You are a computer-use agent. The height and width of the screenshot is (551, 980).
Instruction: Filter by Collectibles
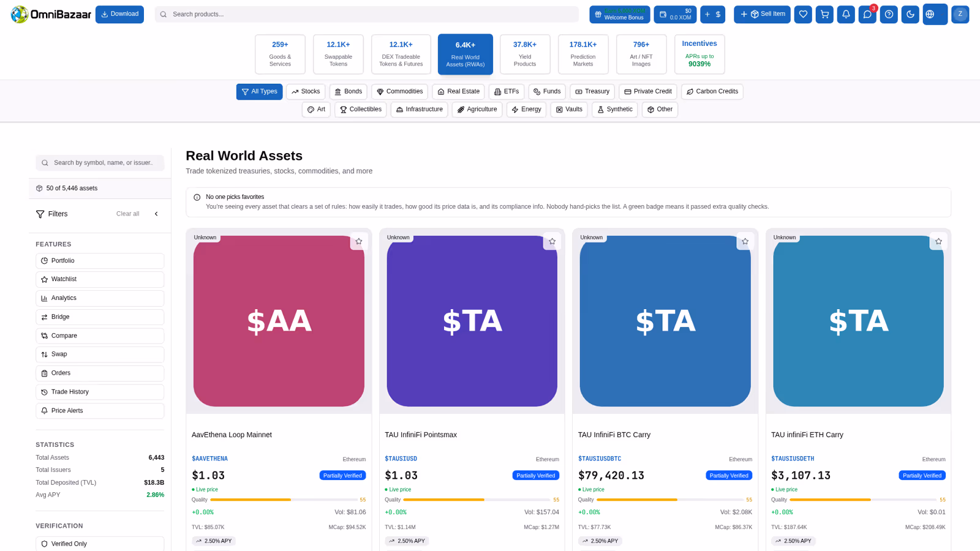[x=361, y=110]
